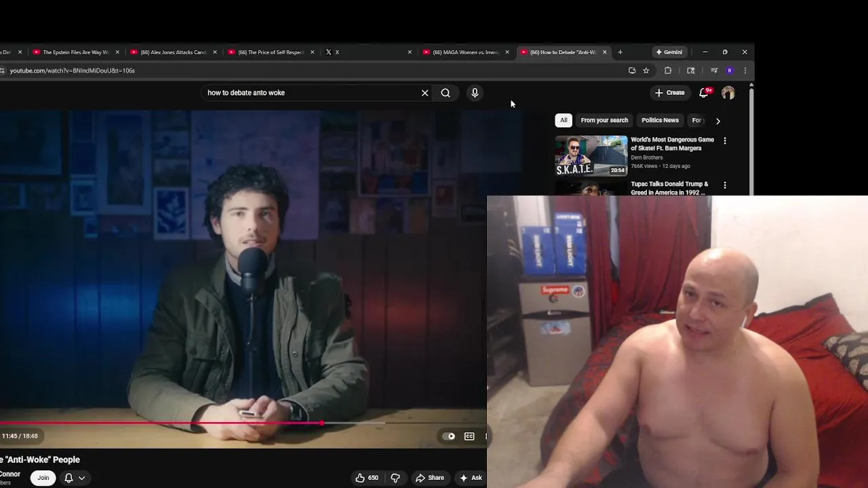This screenshot has width=868, height=488.
Task: Open the S.K.A.T.E. video thumbnail
Action: [591, 156]
